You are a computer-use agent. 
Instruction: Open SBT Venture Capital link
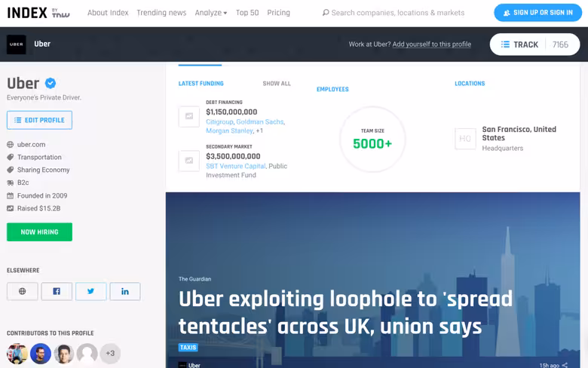click(x=235, y=166)
